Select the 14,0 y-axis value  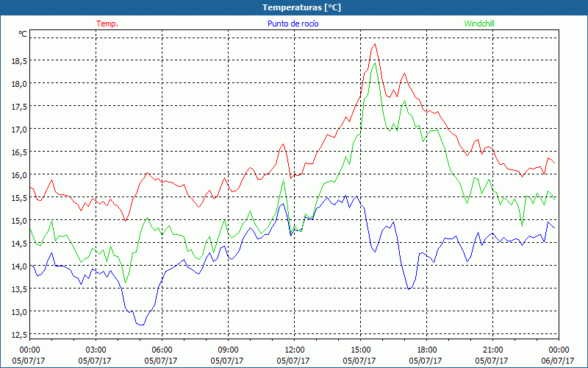[x=19, y=266]
